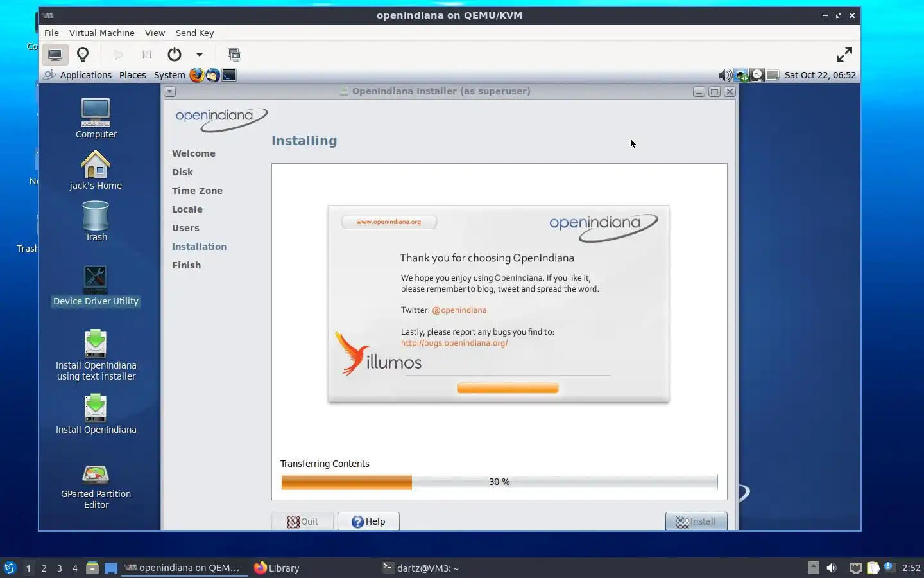Select the Computer desktop icon
Image resolution: width=924 pixels, height=578 pixels.
click(x=96, y=118)
